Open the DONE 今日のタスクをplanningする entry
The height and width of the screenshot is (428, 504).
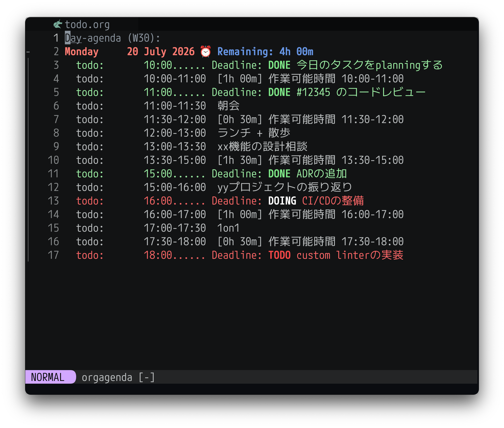[x=259, y=65]
